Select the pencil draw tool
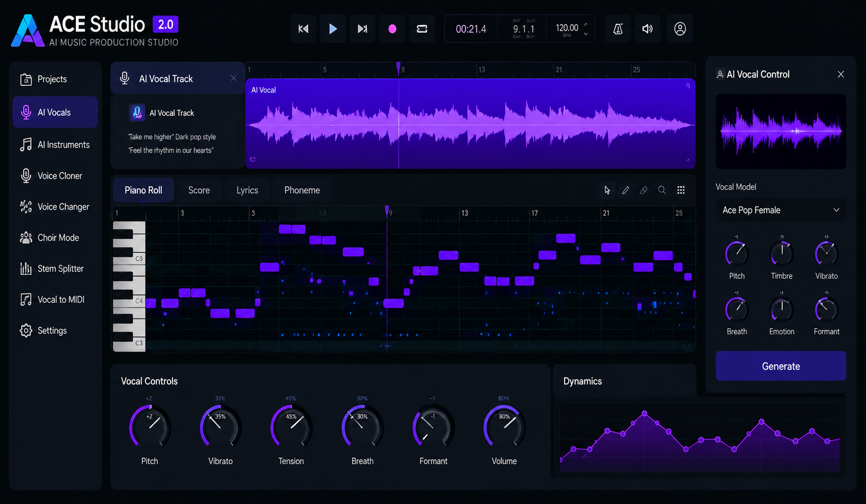 tap(626, 190)
